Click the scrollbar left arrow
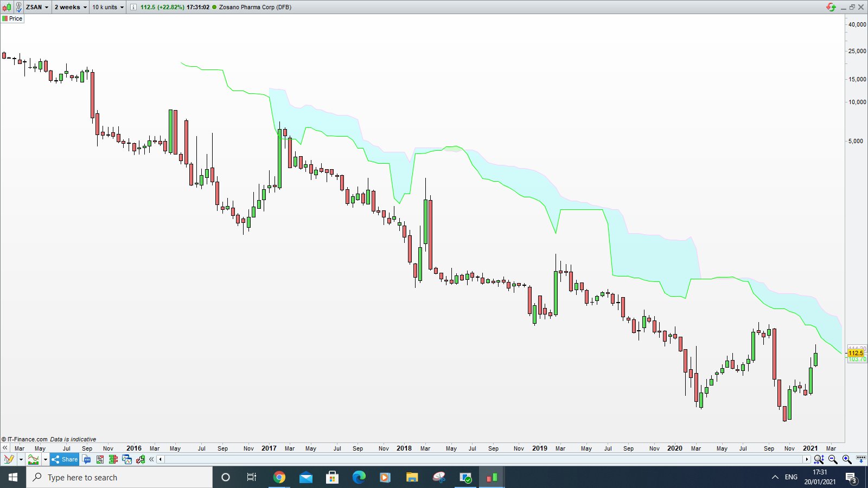Viewport: 868px width, 488px height. point(160,459)
